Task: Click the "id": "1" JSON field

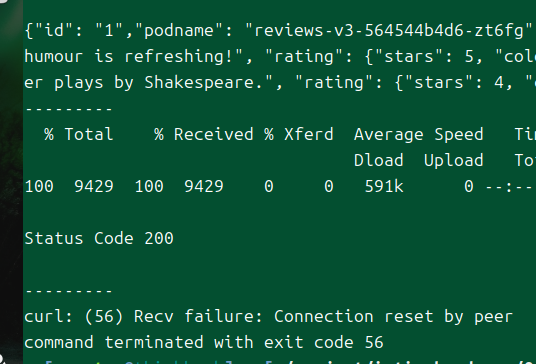Action: point(79,31)
